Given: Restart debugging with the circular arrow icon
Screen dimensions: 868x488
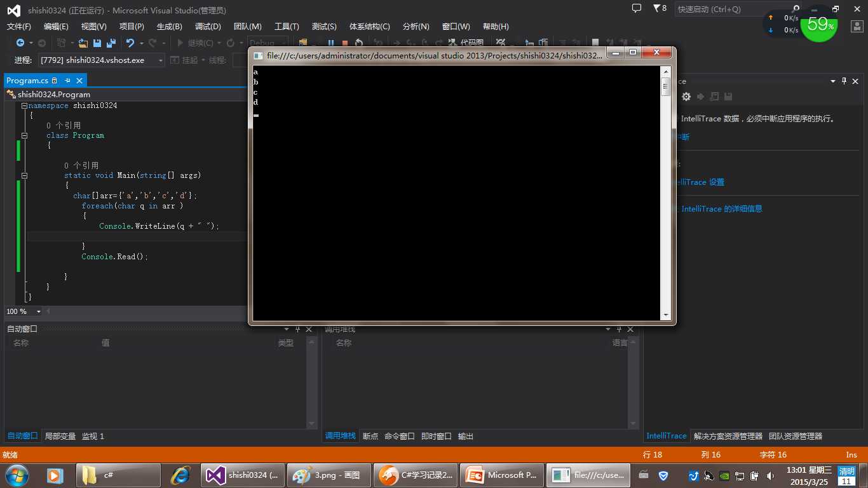Looking at the screenshot, I should 359,43.
